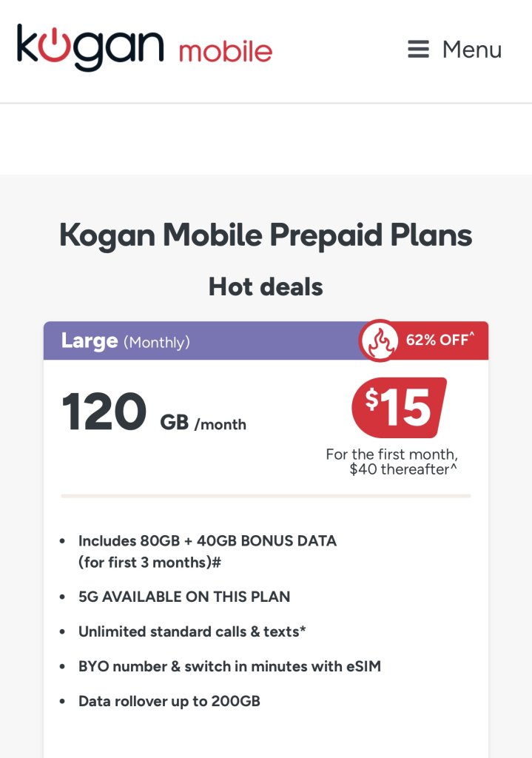Click 'Data rollover up to 200GB' item
Viewport: 532px width, 758px height.
pyautogui.click(x=169, y=701)
